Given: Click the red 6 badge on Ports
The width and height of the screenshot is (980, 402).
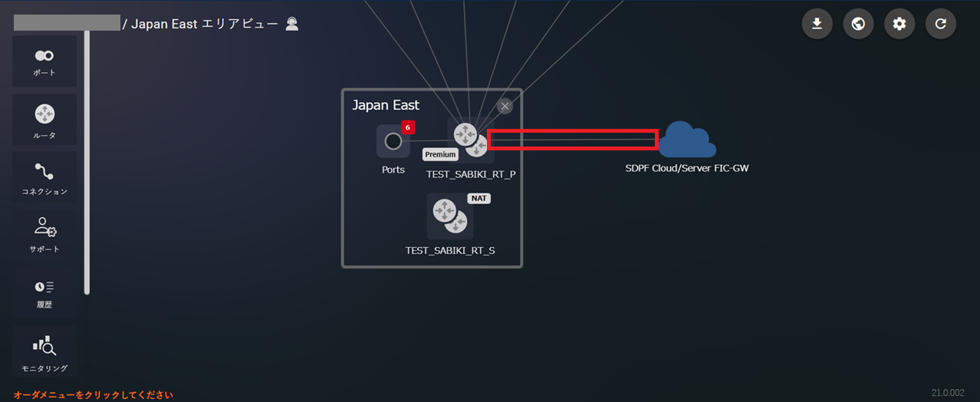Looking at the screenshot, I should coord(408,127).
